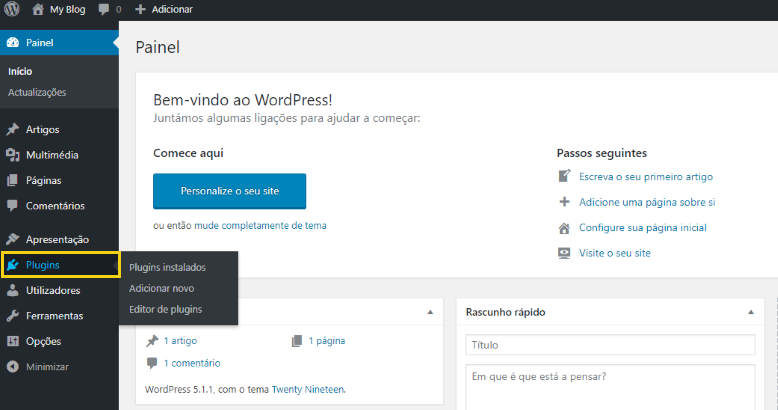Click the Páginas pages icon in sidebar
Screen dimensions: 778x410
coord(12,180)
